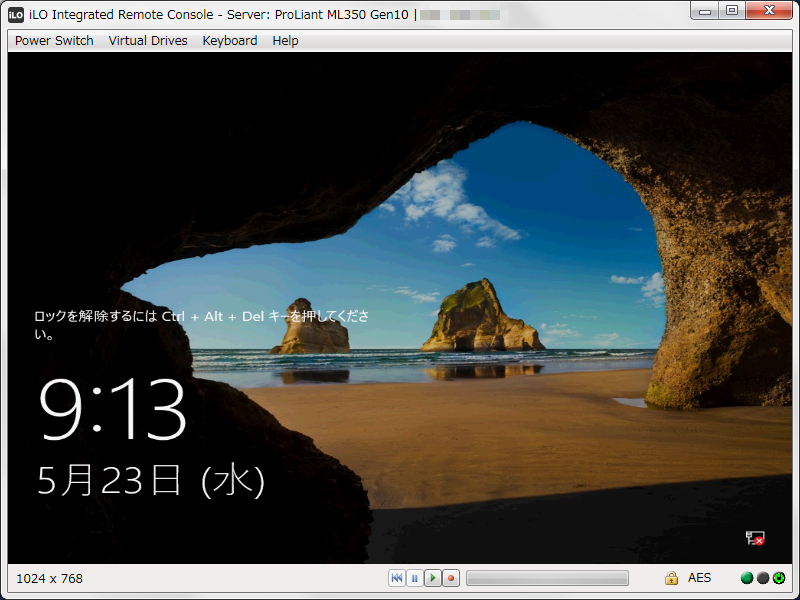Select the skip-to-start playback icon
The width and height of the screenshot is (800, 600).
pos(398,577)
